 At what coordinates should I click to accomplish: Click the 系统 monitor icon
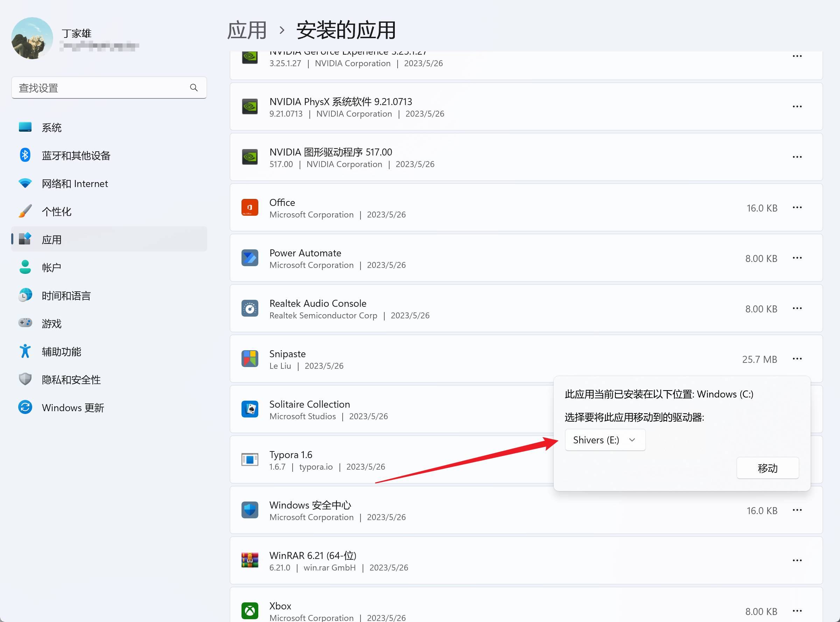tap(25, 127)
